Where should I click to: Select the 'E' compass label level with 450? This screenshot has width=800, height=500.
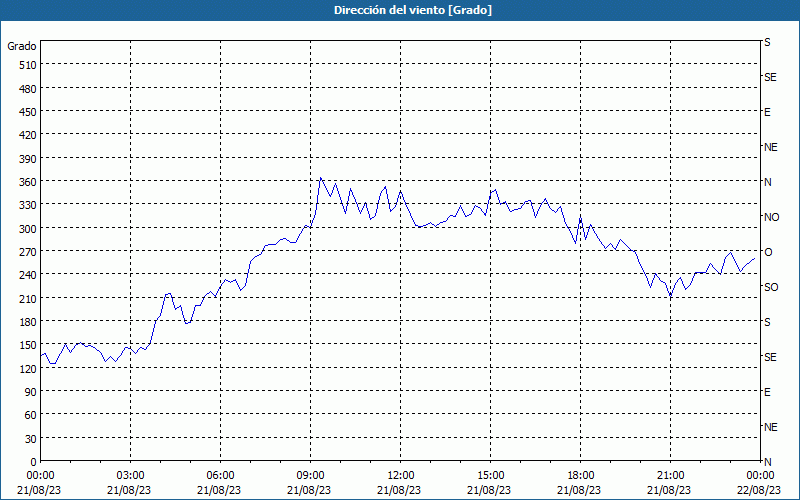(767, 112)
